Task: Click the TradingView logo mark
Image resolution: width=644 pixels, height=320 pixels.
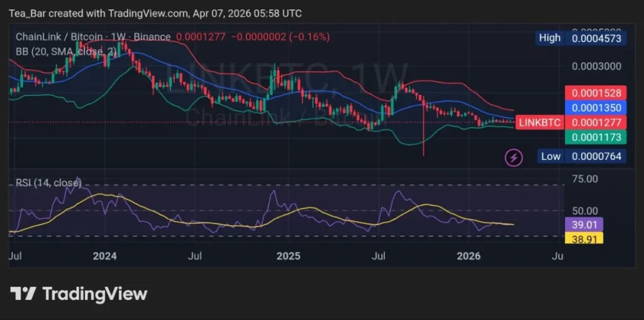Action: [23, 294]
